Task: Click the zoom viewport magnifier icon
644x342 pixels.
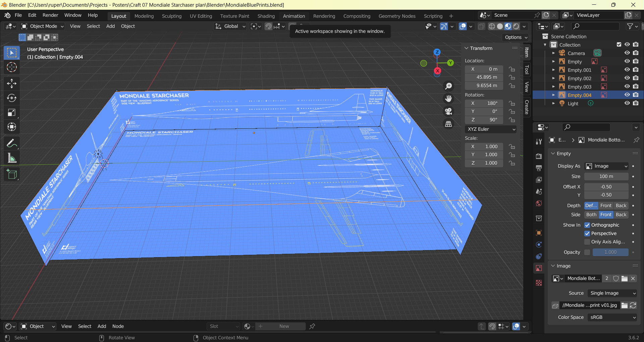Action: 448,86
